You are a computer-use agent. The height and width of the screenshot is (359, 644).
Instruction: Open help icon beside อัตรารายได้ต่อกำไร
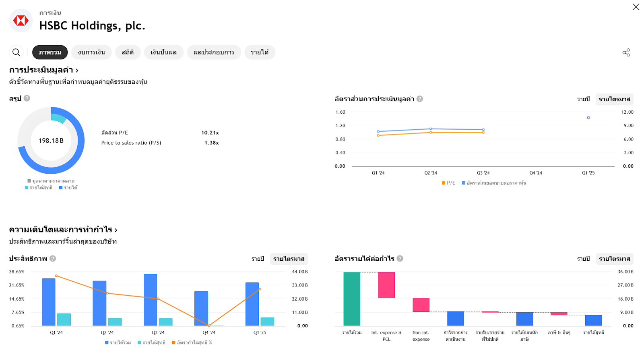click(x=400, y=259)
